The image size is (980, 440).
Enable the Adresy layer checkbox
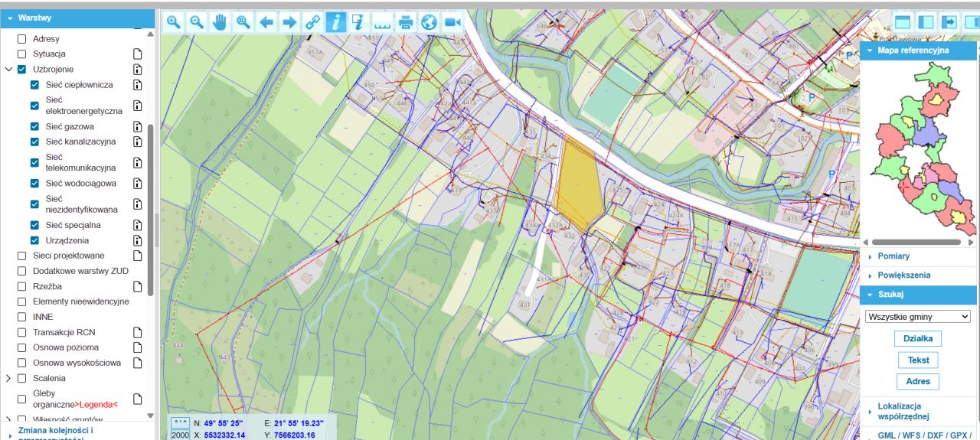point(22,39)
